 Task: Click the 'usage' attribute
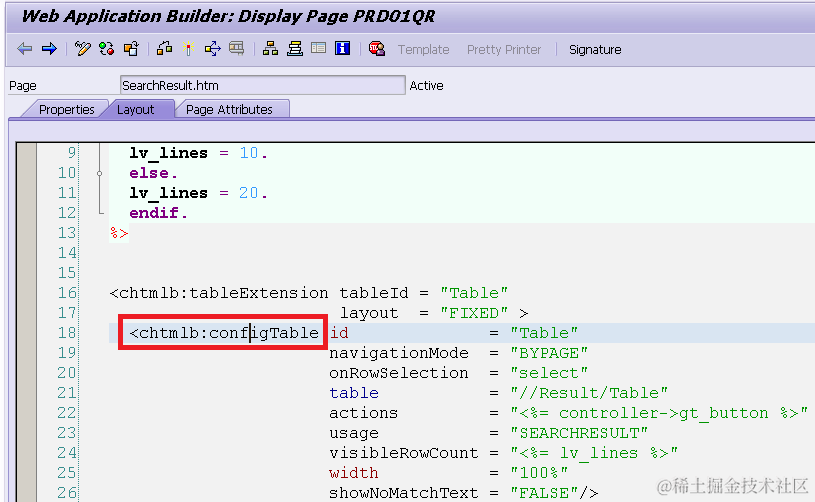[x=353, y=433]
